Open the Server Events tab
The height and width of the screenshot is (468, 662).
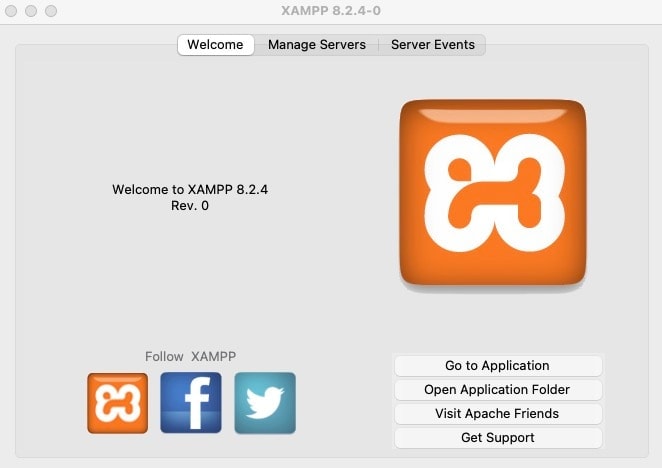pos(433,45)
